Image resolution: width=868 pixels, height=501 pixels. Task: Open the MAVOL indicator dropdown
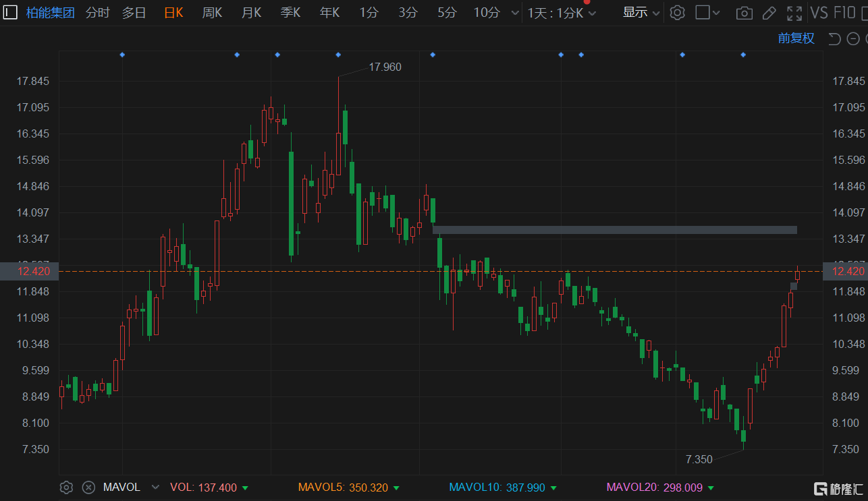[x=156, y=488]
